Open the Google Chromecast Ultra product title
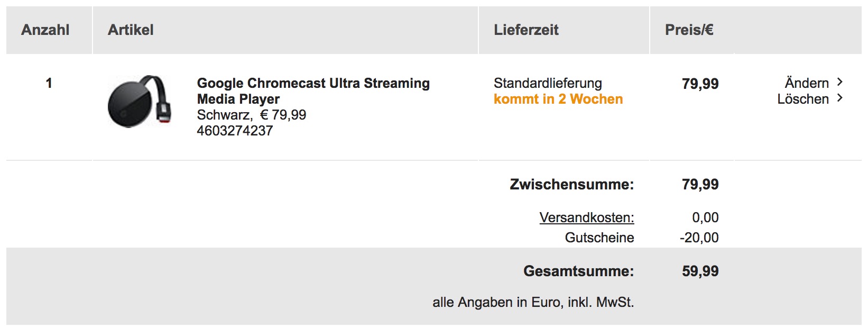The width and height of the screenshot is (868, 327). pos(313,91)
